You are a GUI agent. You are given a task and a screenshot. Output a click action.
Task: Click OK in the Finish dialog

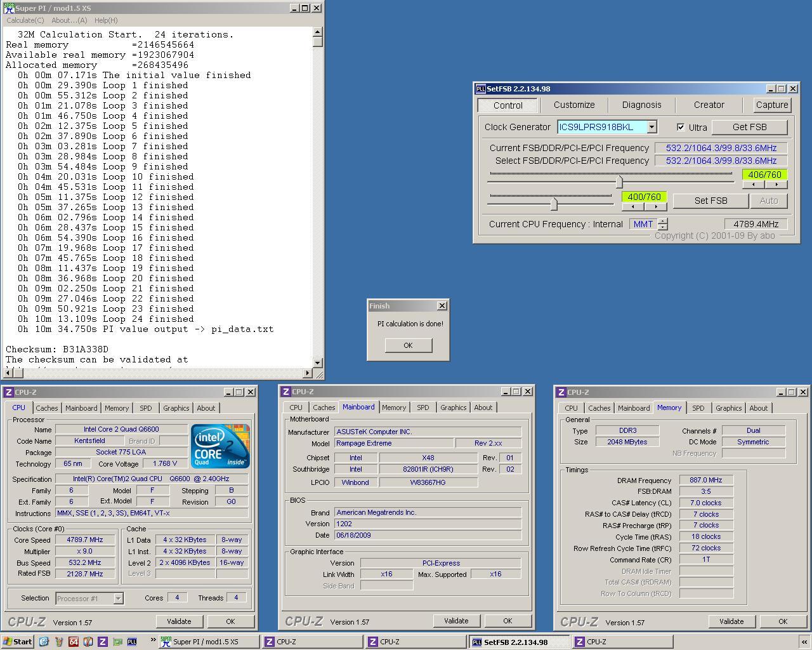[x=408, y=345]
